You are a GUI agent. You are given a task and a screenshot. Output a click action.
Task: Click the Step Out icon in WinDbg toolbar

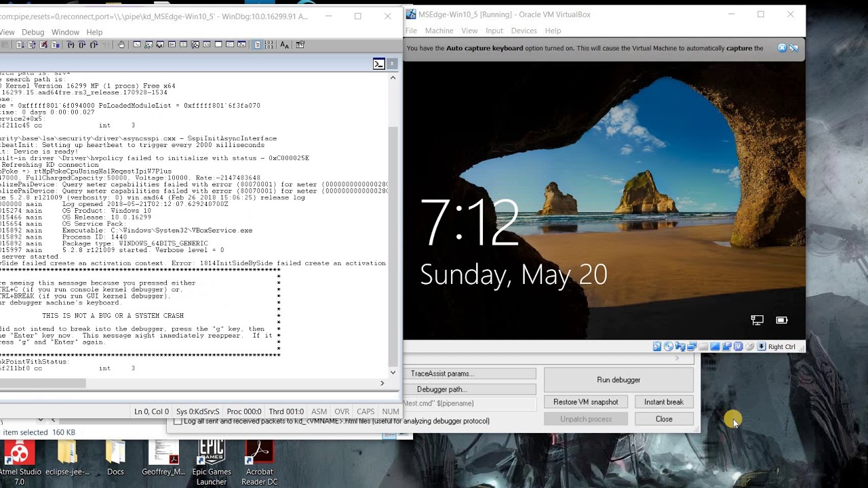tap(94, 45)
